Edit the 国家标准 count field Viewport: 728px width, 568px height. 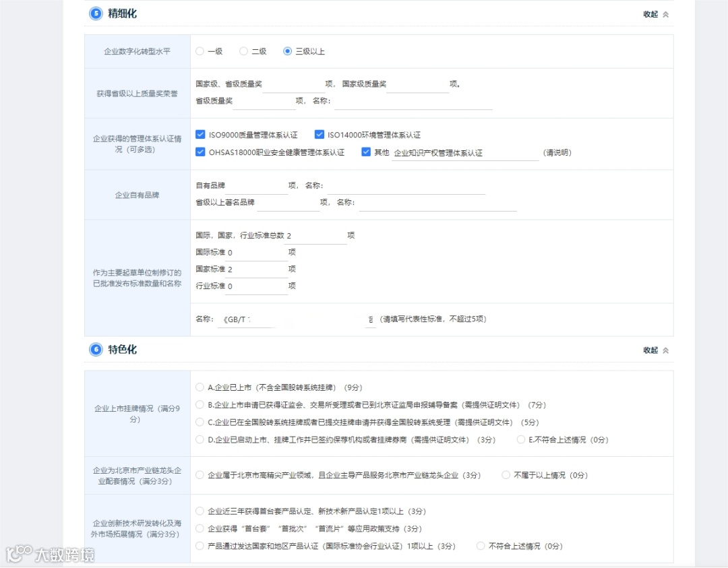click(257, 270)
